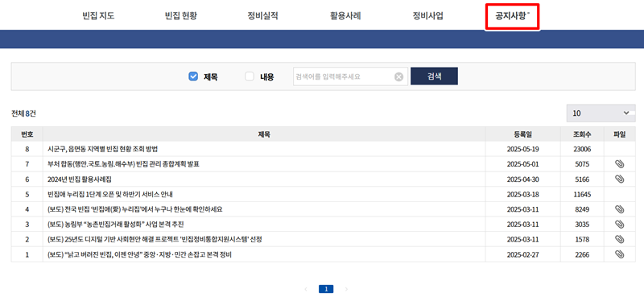
Task: Click the view count 8249
Action: [x=582, y=209]
